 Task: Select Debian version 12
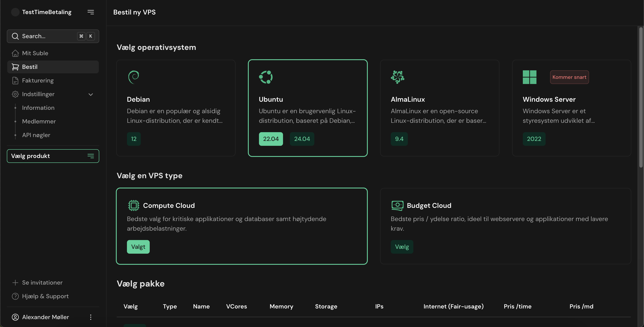coord(134,139)
